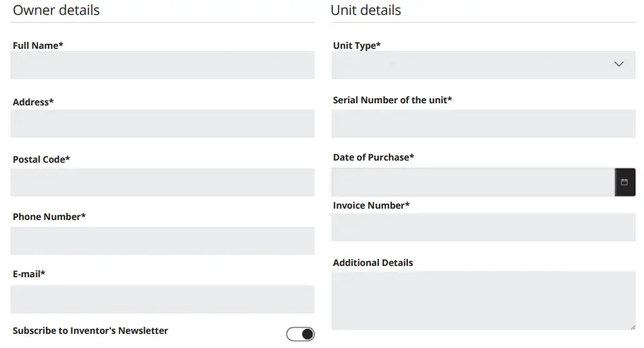This screenshot has width=644, height=348.
Task: Click the "Unit Type*" label text
Action: point(356,45)
